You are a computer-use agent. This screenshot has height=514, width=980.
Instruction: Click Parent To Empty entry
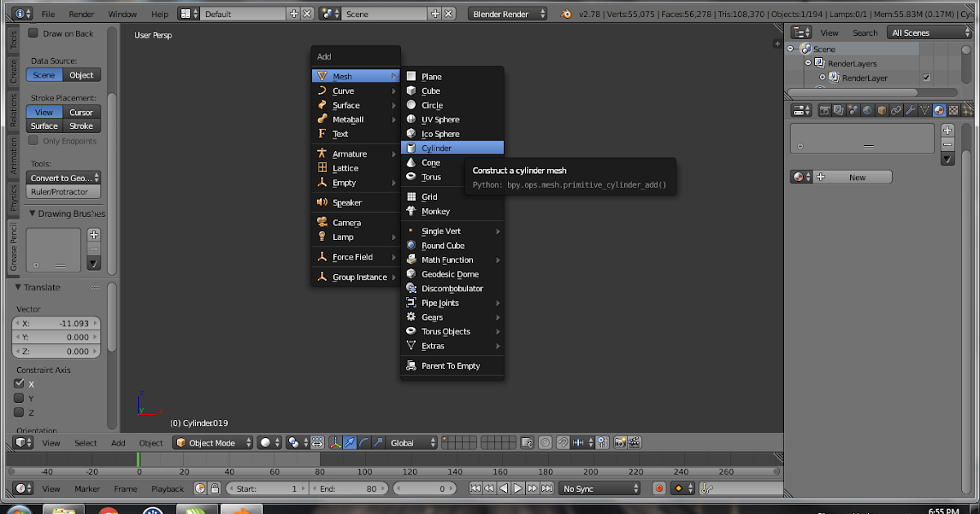[x=452, y=366]
